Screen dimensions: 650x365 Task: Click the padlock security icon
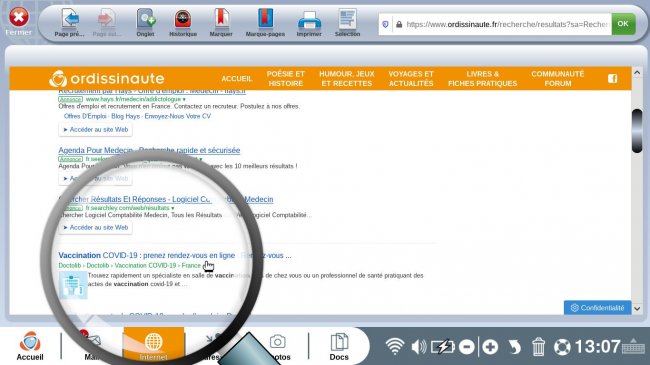tap(399, 24)
